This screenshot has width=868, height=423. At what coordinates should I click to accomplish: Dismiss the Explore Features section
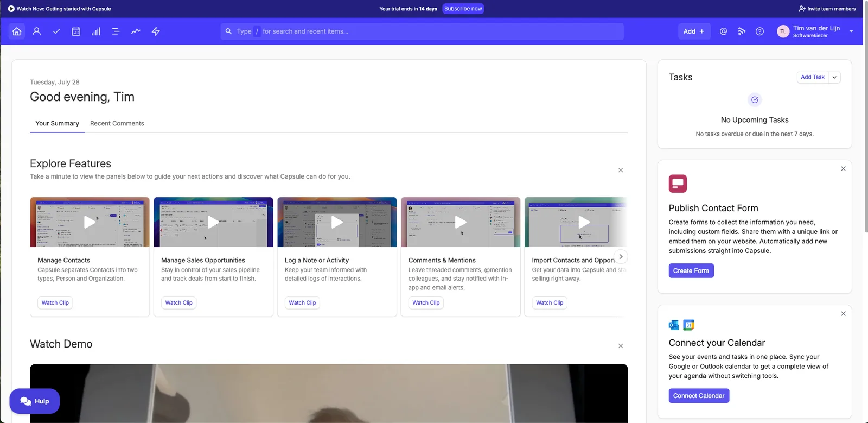coord(621,170)
